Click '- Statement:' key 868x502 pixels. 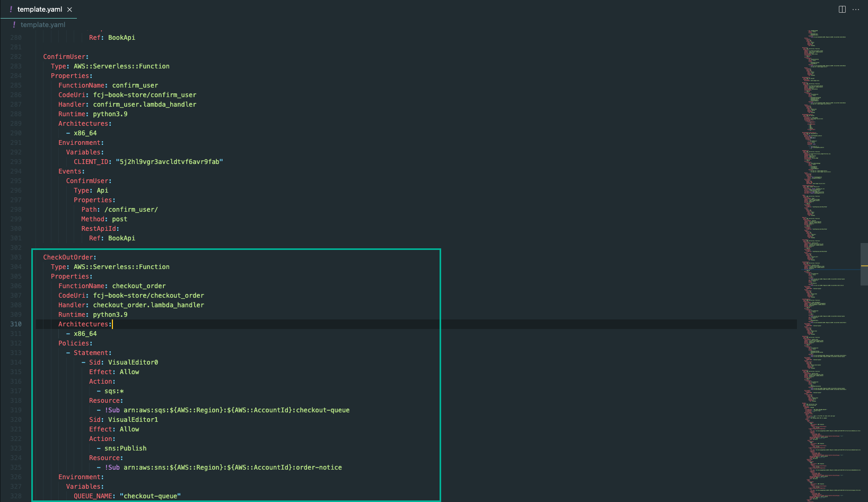click(89, 353)
